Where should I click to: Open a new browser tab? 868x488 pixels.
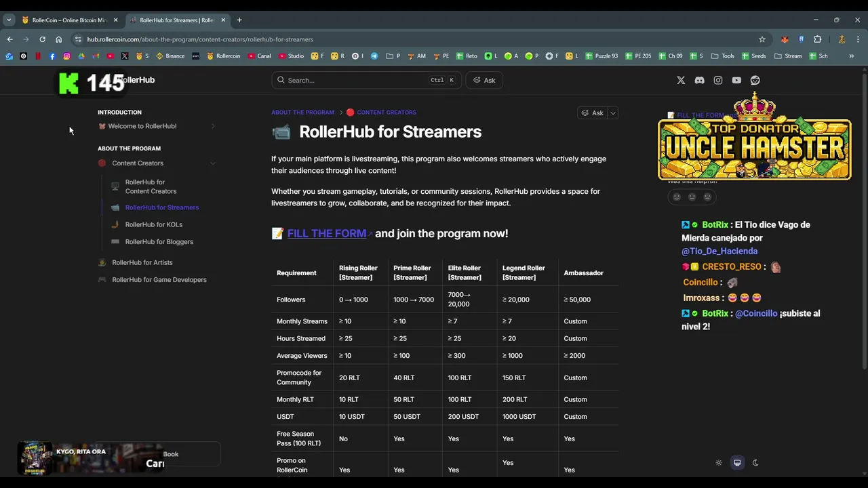[239, 20]
